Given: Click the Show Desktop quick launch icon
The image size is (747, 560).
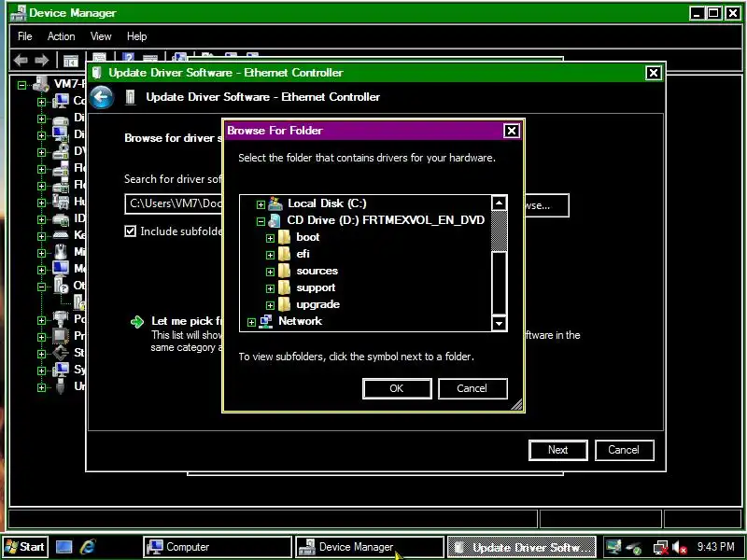Looking at the screenshot, I should (63, 547).
